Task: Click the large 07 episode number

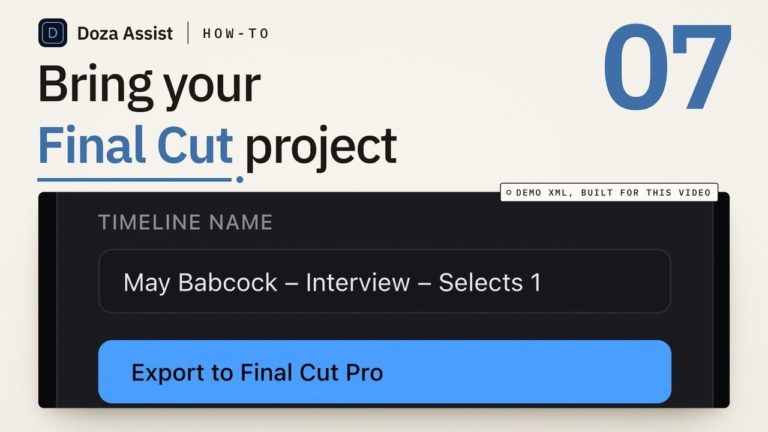Action: click(668, 67)
